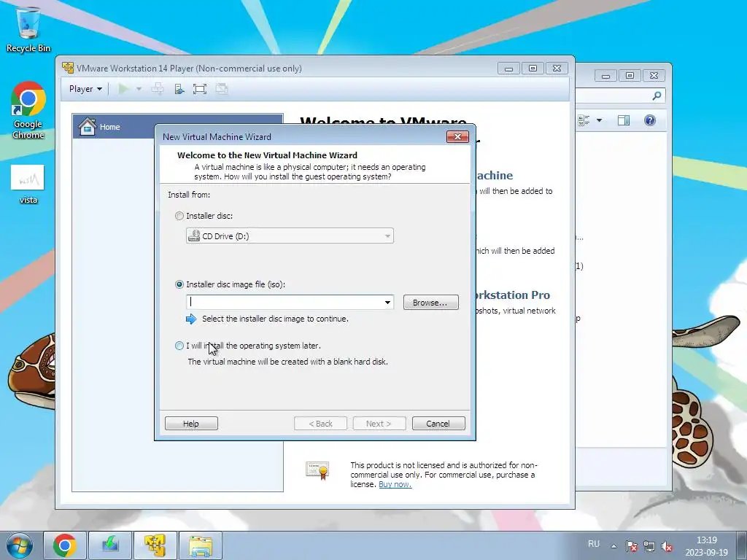Click the Unity mode toolbar icon

[x=222, y=88]
